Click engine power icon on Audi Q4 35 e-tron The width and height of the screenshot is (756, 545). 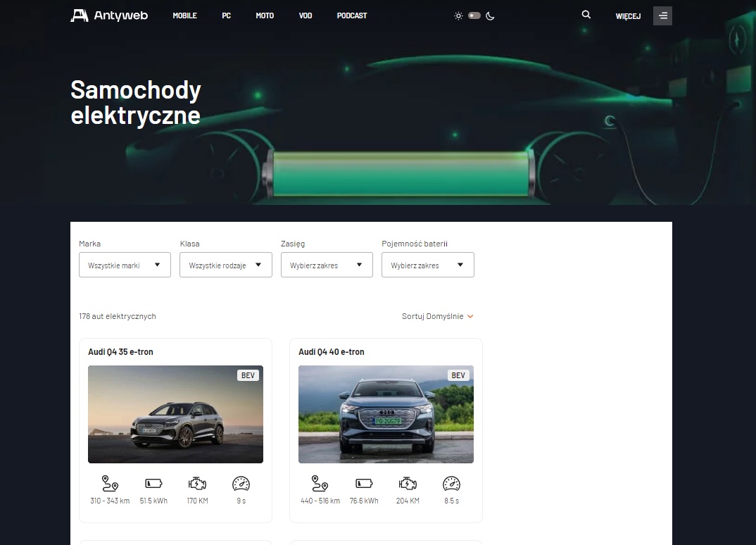tap(197, 484)
